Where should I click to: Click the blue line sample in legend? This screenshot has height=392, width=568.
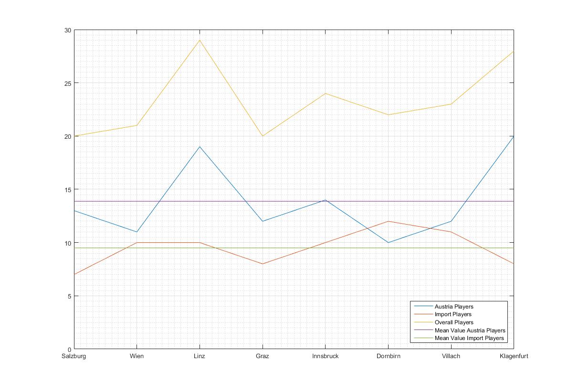point(423,307)
